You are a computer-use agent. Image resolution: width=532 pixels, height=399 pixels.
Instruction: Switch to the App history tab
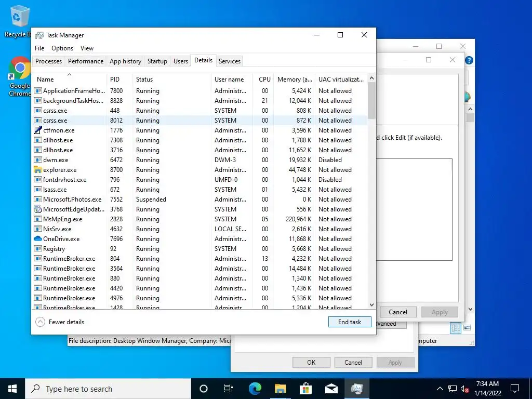coord(125,61)
